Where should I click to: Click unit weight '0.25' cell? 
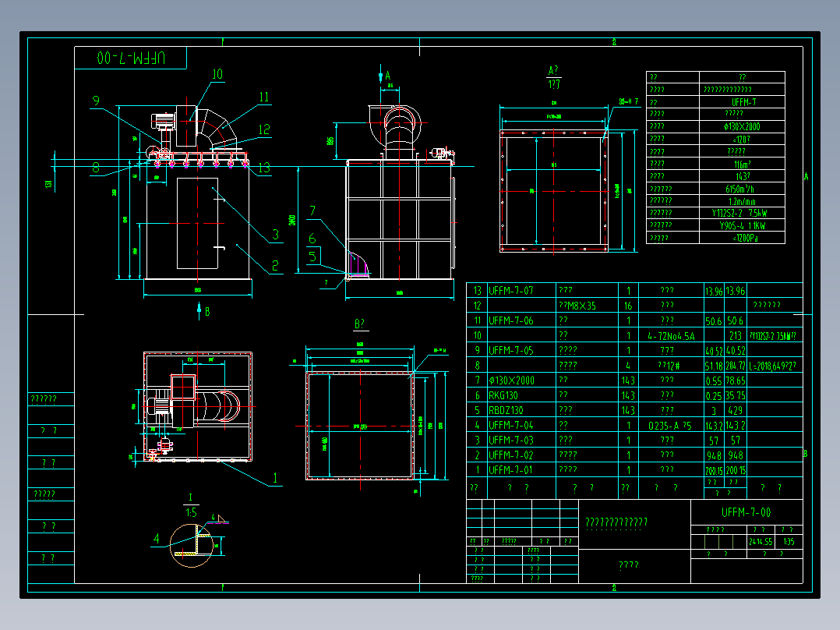(714, 396)
